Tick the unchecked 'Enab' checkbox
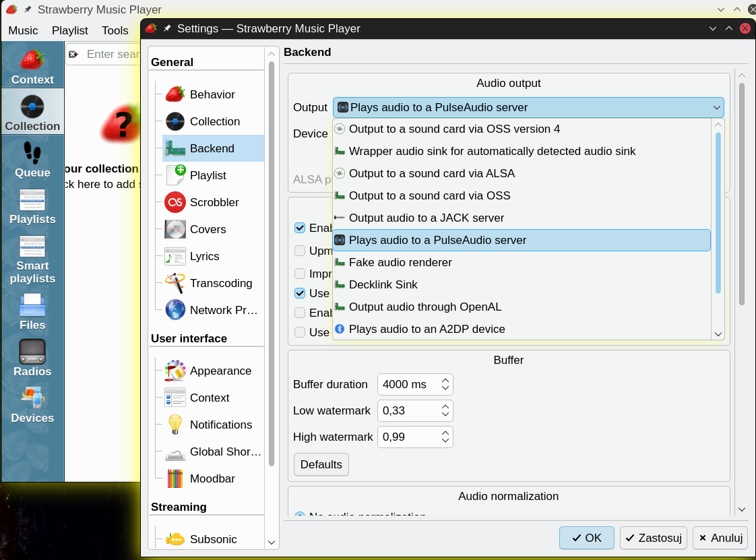 [300, 313]
